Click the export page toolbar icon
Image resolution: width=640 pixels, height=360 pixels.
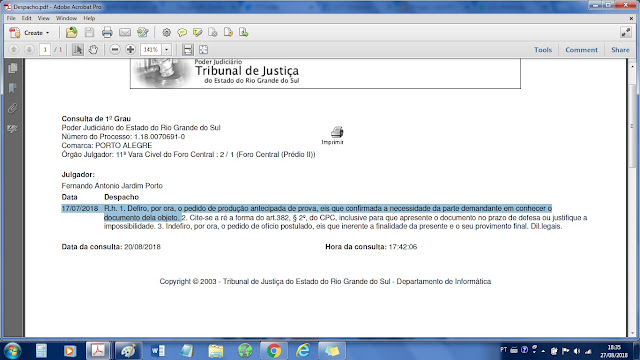(228, 33)
